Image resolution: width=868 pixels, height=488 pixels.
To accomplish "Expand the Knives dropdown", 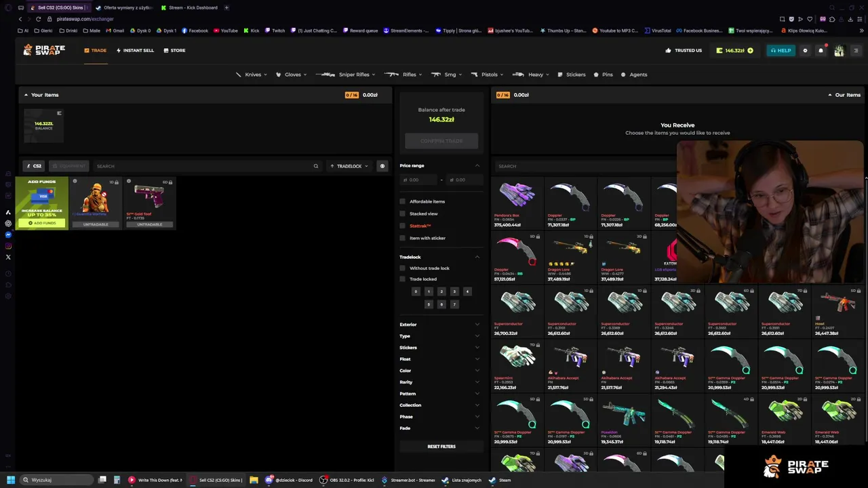I will [251, 75].
